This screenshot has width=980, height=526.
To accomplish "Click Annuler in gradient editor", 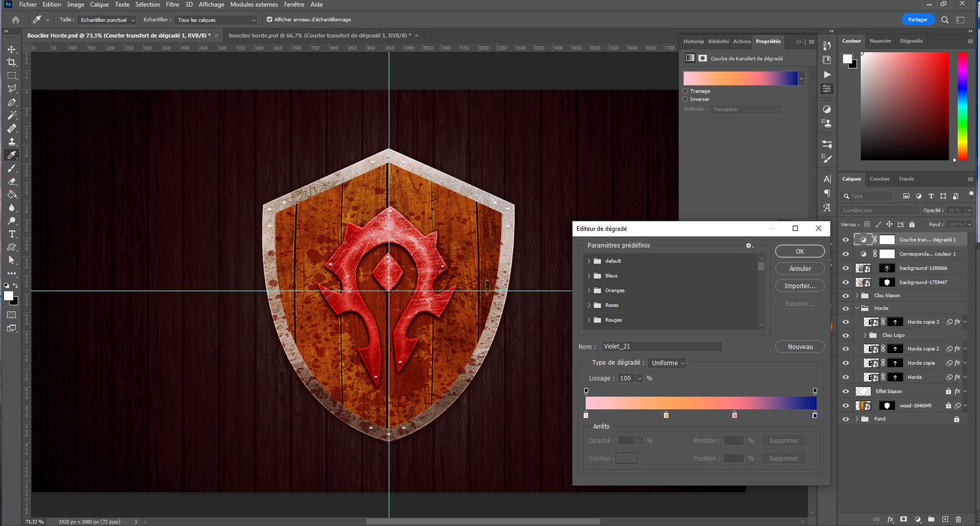I will [x=800, y=269].
